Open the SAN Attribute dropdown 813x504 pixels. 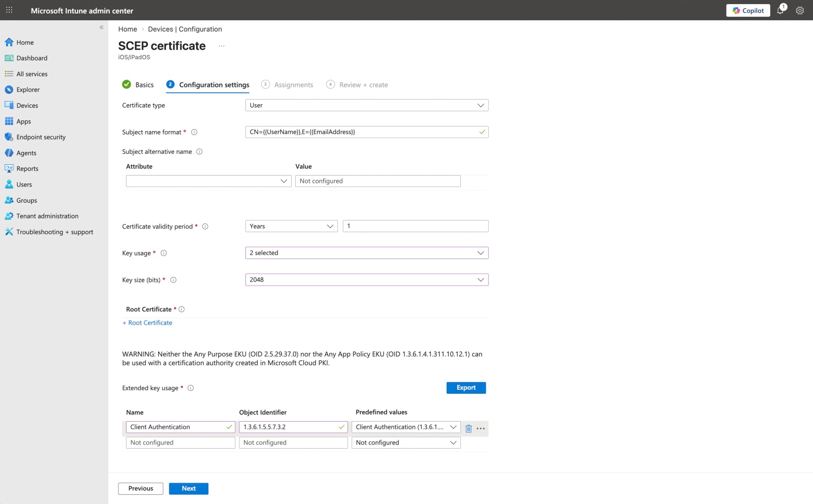pos(209,181)
